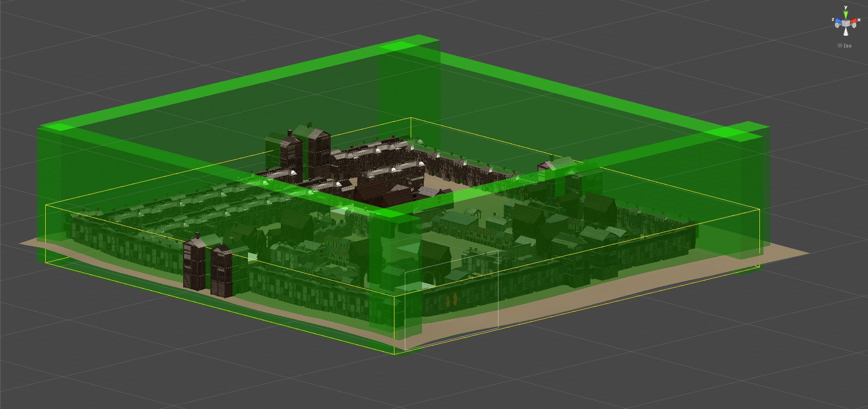
Task: Click the blue Z axis cone on the gizmo
Action: tap(839, 20)
